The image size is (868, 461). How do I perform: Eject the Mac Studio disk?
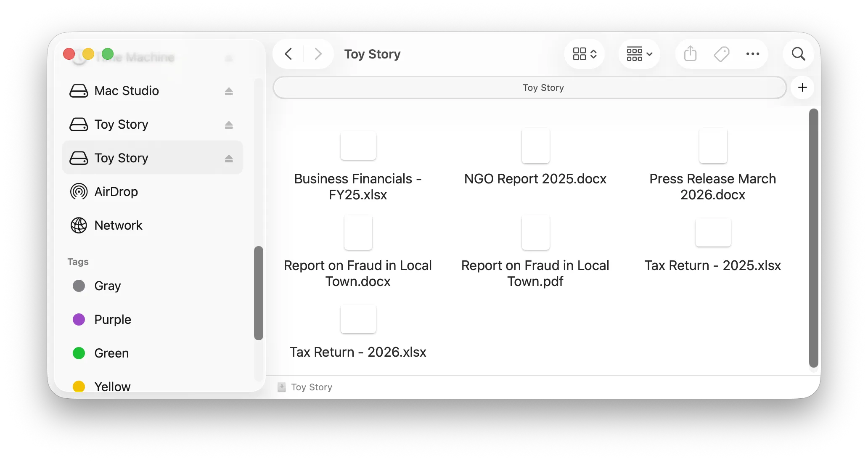pos(229,91)
